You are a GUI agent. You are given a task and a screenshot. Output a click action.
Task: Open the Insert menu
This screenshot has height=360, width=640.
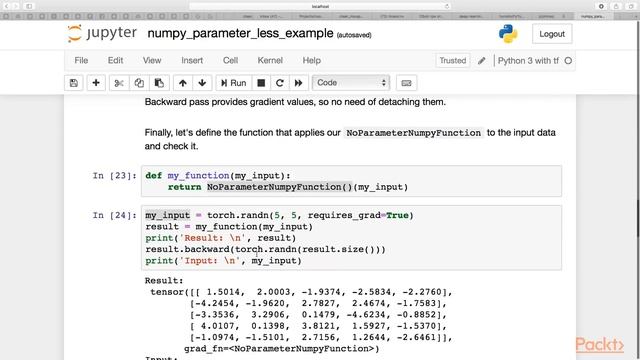coord(192,60)
